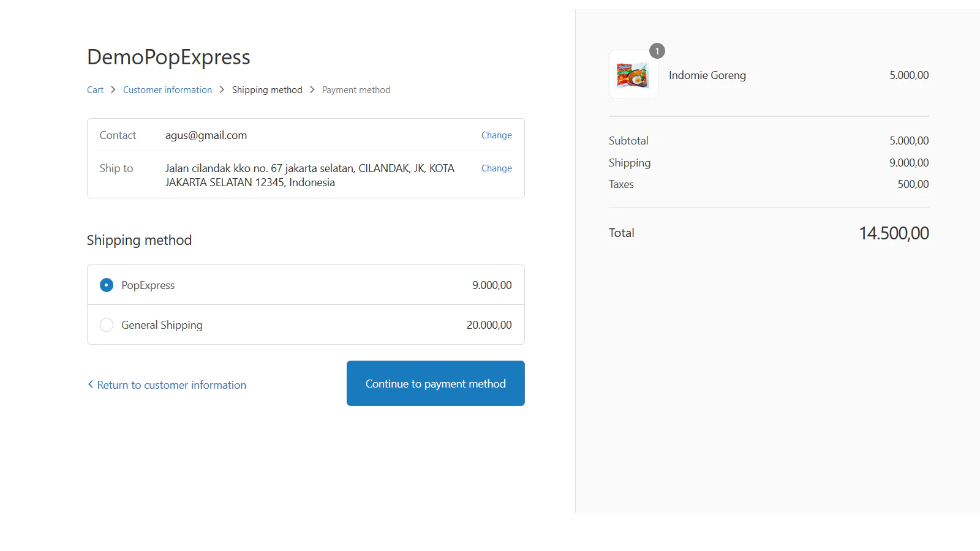
Task: Click the filled radio next to PopExpress
Action: pos(107,285)
